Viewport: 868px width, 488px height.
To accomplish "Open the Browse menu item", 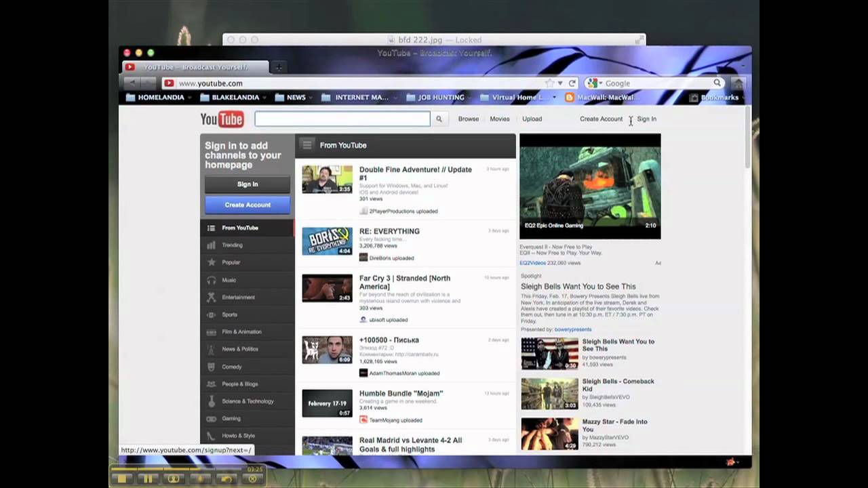I will [469, 119].
